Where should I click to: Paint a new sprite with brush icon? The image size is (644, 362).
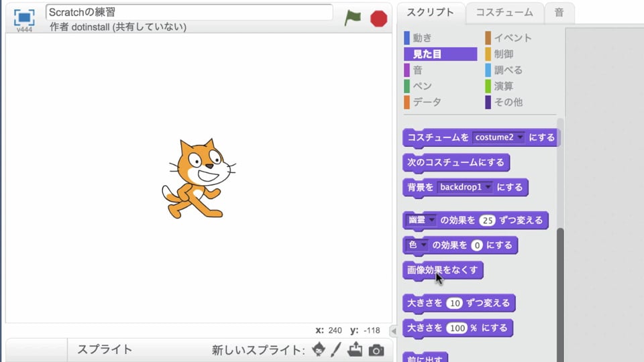336,350
